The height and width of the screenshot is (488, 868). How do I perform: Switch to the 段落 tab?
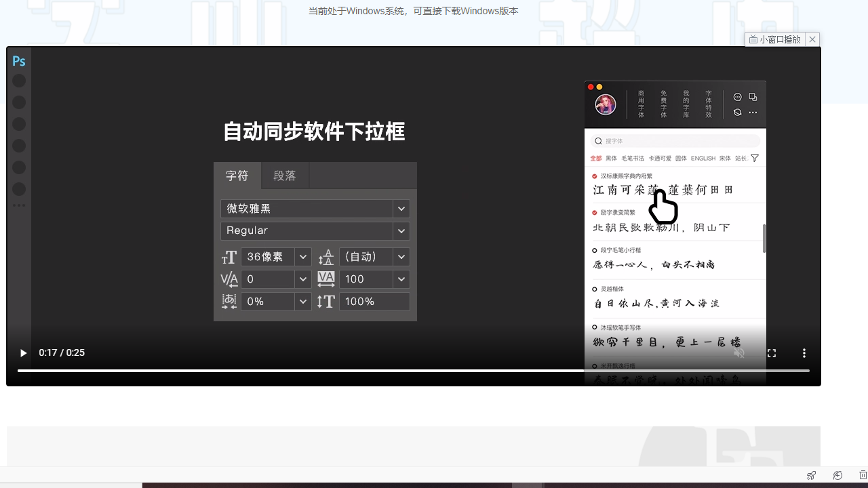tap(285, 175)
